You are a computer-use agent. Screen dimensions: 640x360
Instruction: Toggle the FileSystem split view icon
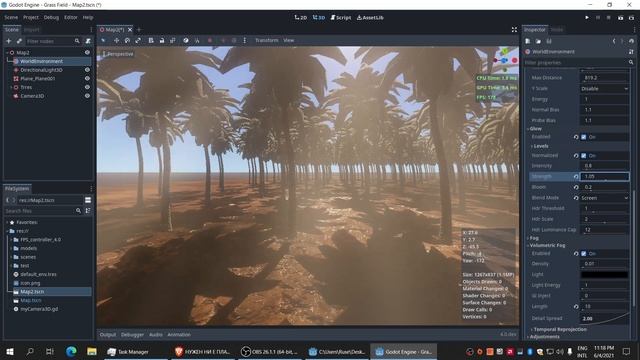(x=88, y=200)
